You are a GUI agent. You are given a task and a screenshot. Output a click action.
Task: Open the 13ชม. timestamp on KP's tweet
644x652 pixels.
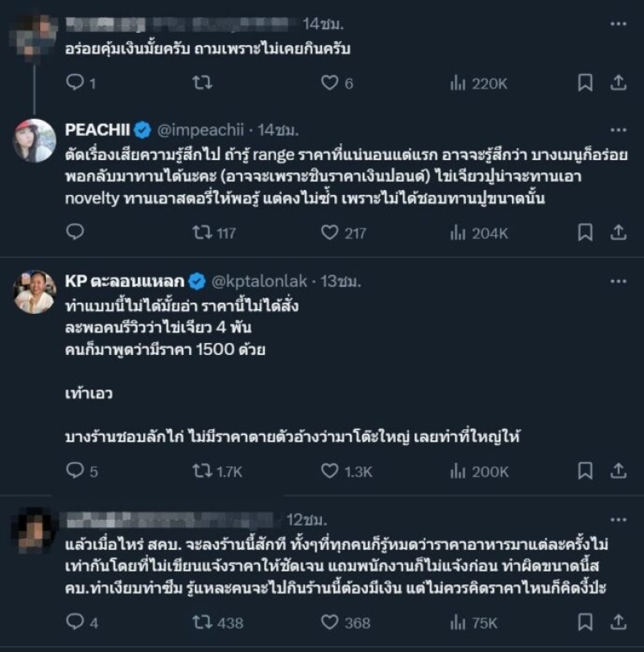pyautogui.click(x=341, y=281)
